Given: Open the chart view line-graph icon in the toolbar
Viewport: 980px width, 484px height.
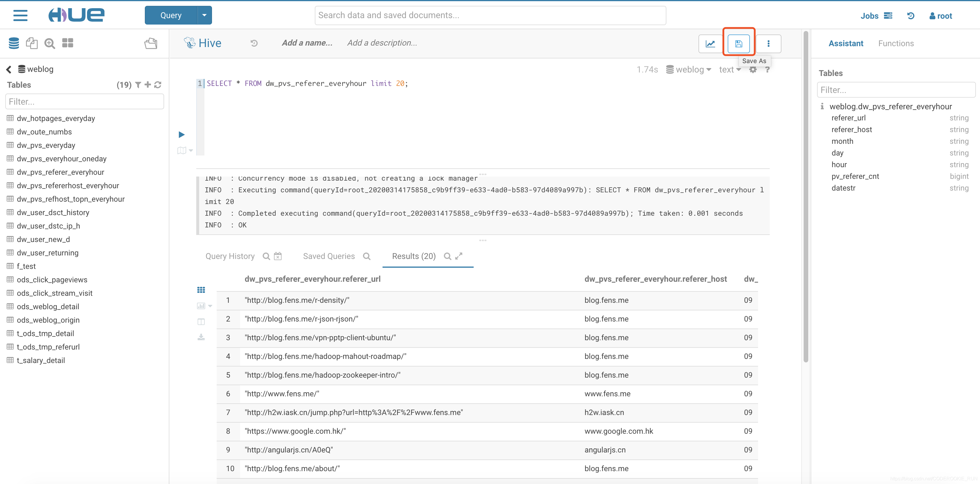Looking at the screenshot, I should click(x=710, y=44).
